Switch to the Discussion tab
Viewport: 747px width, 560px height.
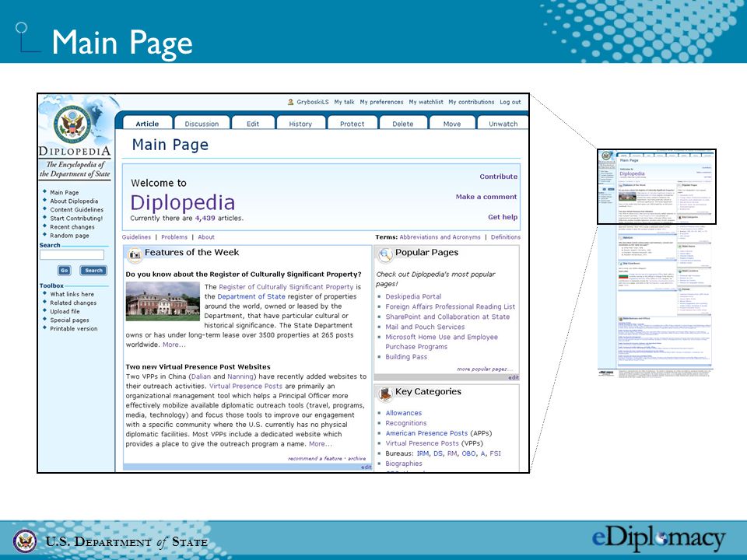(x=202, y=124)
